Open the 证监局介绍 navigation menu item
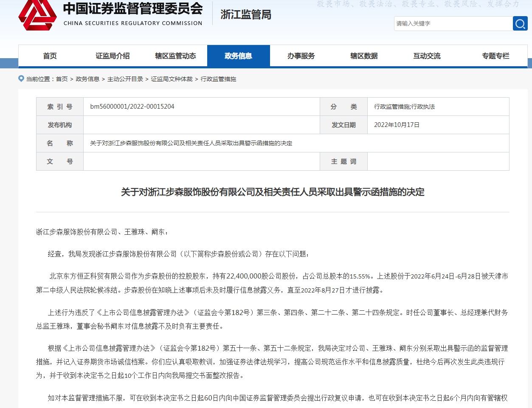The height and width of the screenshot is (408, 532). 112,56
